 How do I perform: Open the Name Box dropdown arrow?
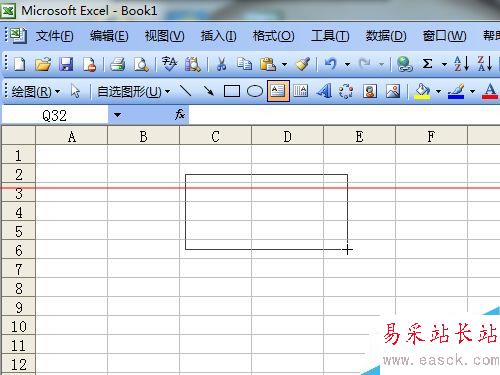point(117,115)
